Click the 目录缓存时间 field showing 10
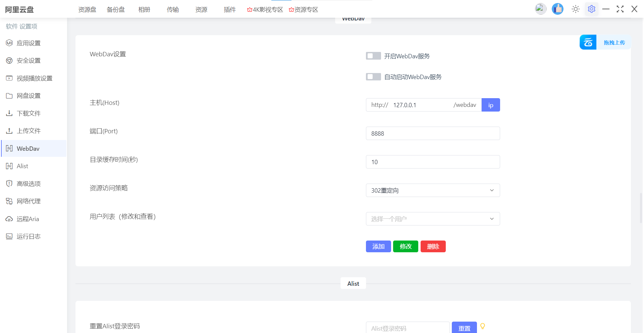This screenshot has height=333, width=644. [433, 162]
